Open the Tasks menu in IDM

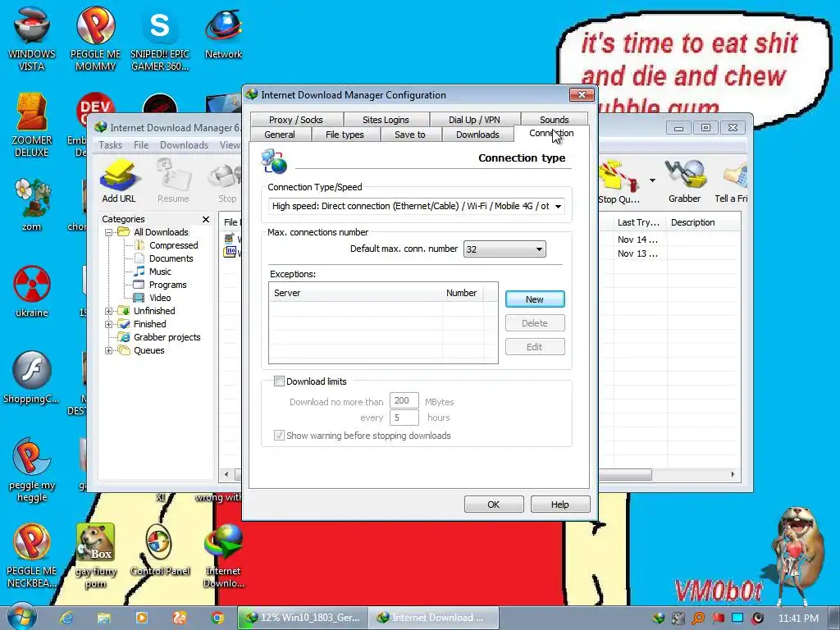tap(111, 145)
